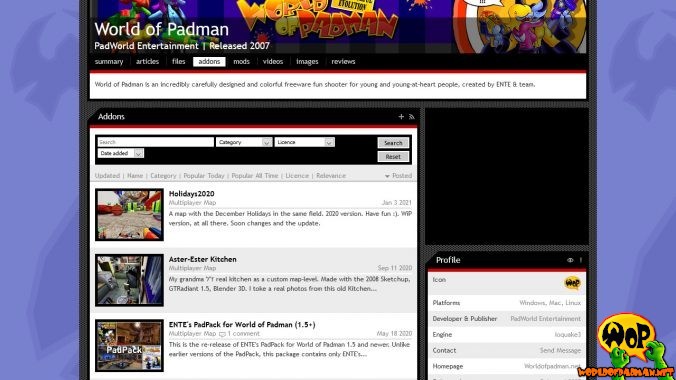Sort addons by Category
Screen dimensions: 676x380
click(x=163, y=176)
